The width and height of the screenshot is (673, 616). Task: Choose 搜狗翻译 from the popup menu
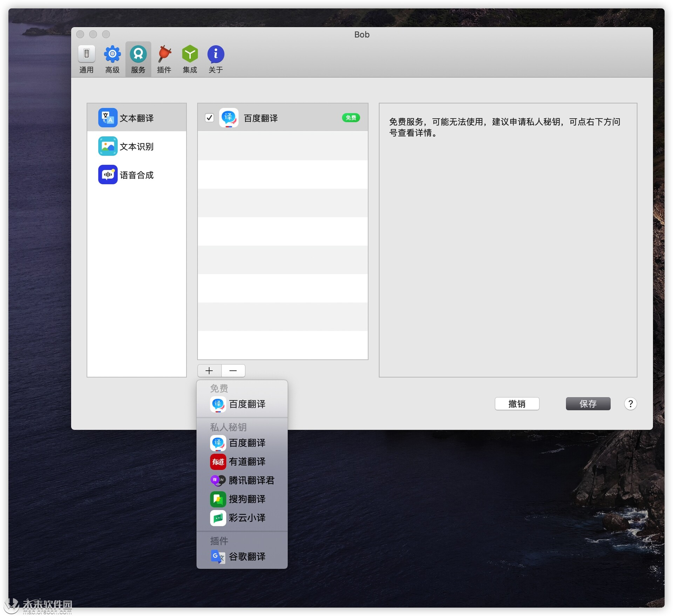(242, 499)
